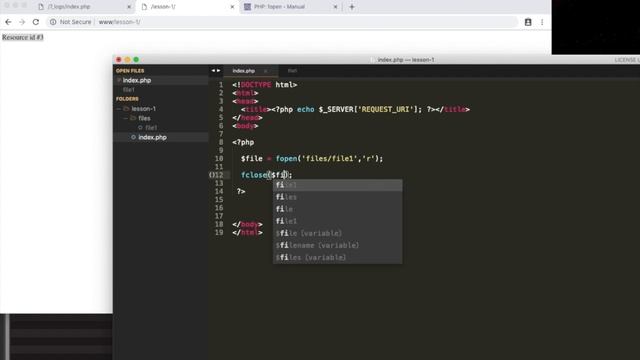Image resolution: width=640 pixels, height=360 pixels.
Task: Click the title line with REQUEST_URI
Action: (x=355, y=109)
